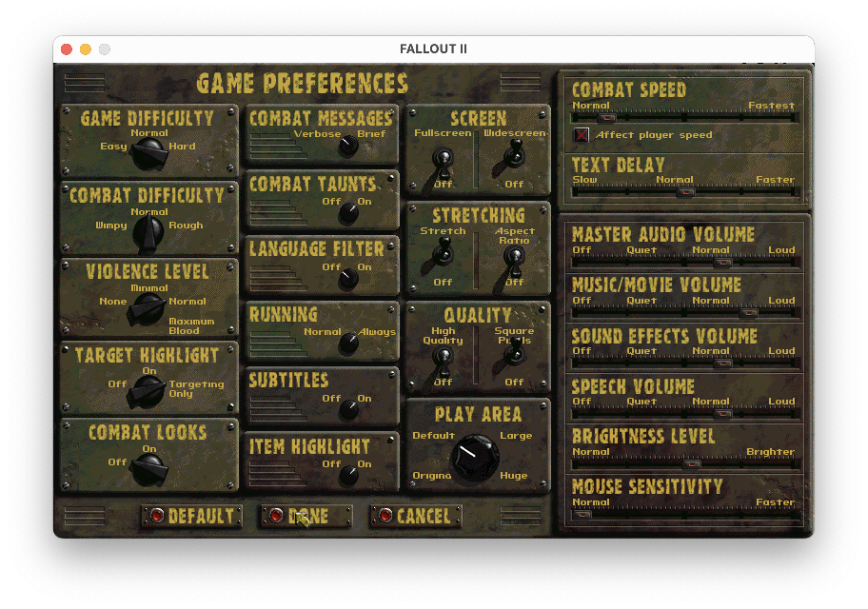
Task: Flip the Aspect Ratio switch
Action: (x=514, y=257)
